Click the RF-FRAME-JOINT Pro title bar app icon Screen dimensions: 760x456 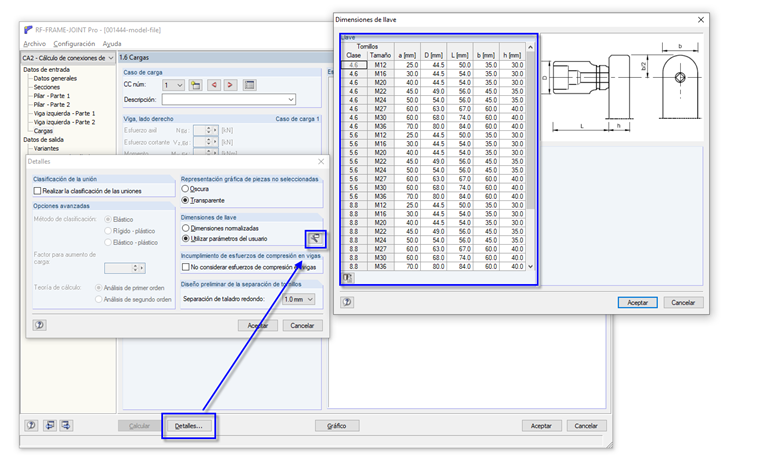28,30
